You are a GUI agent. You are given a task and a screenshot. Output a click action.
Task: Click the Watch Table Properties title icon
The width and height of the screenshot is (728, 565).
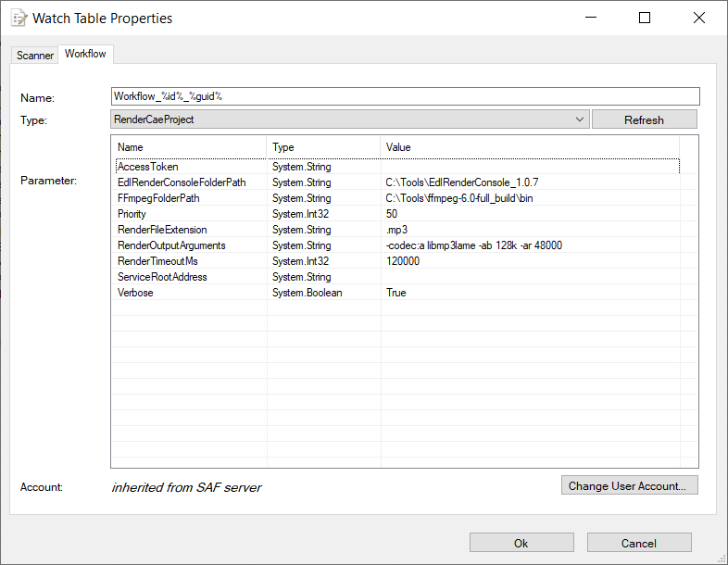coord(18,19)
